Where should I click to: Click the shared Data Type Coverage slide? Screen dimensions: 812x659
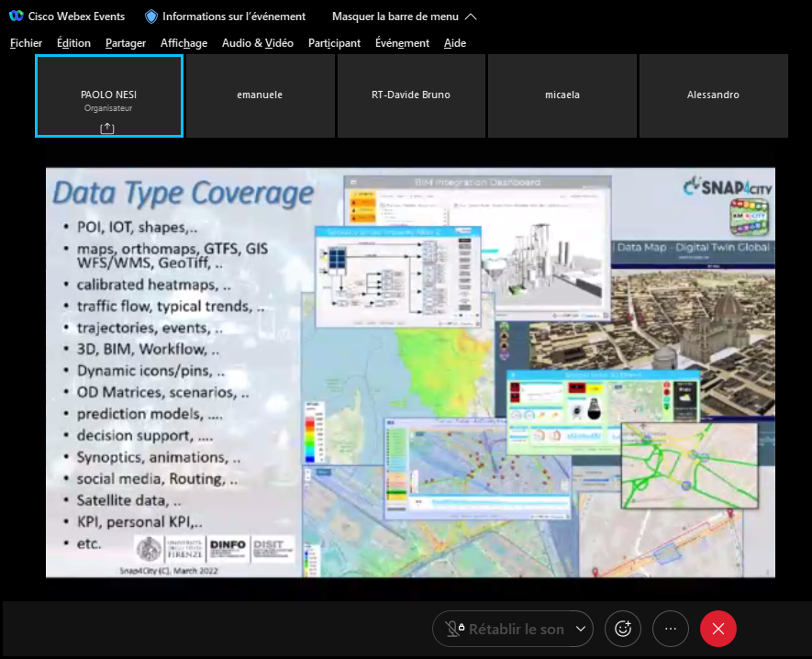pos(410,372)
